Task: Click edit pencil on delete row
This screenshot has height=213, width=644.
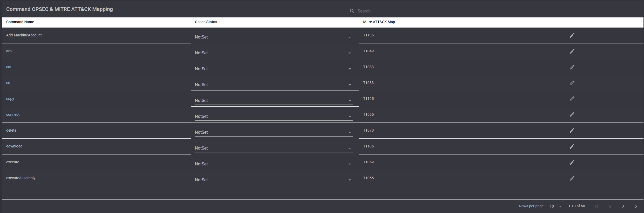Action: point(572,131)
